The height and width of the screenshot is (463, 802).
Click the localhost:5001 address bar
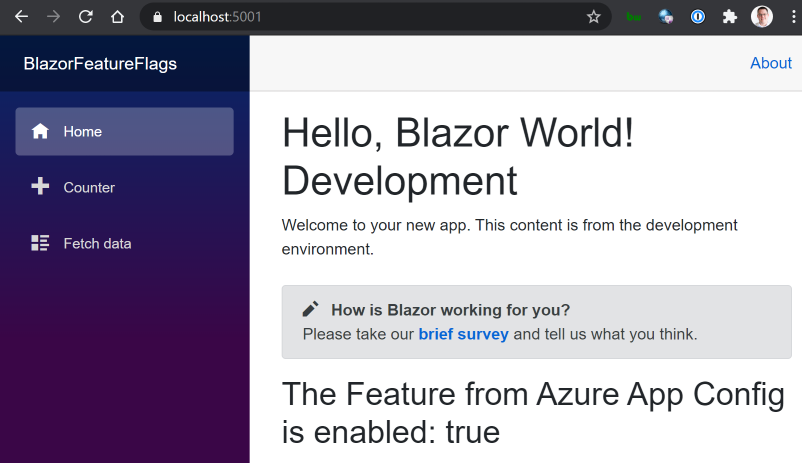(x=376, y=17)
